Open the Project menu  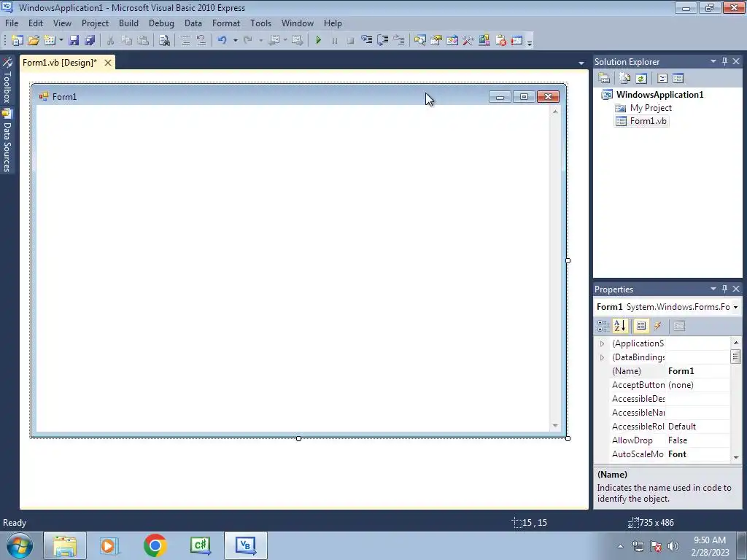pos(95,23)
